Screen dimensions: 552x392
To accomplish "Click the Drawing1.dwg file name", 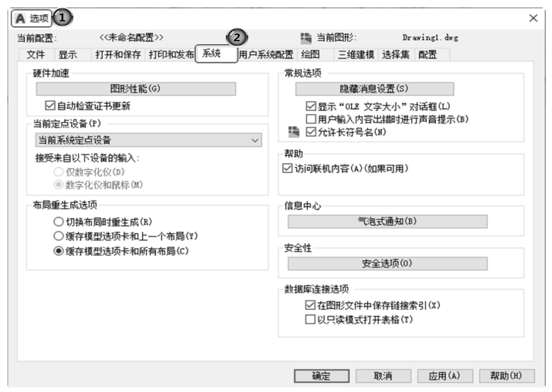I will 430,38.
